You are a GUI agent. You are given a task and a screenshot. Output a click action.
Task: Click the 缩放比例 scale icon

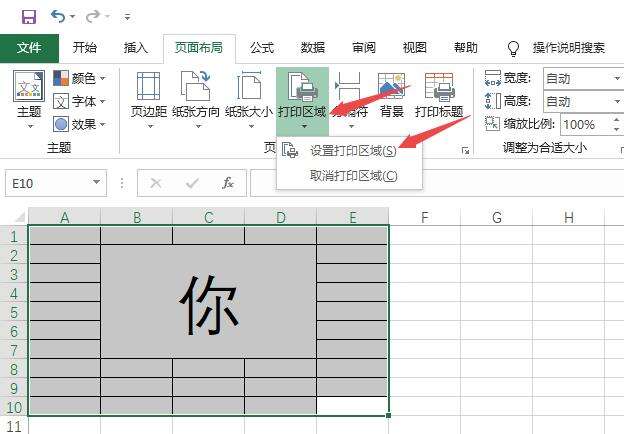click(492, 124)
